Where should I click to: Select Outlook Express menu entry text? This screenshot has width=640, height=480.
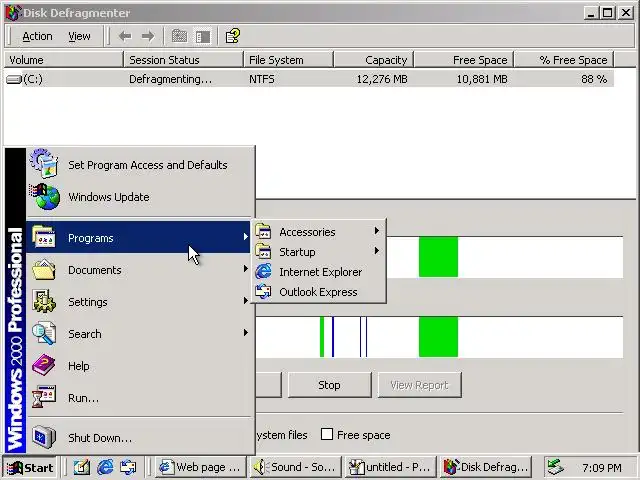[318, 292]
